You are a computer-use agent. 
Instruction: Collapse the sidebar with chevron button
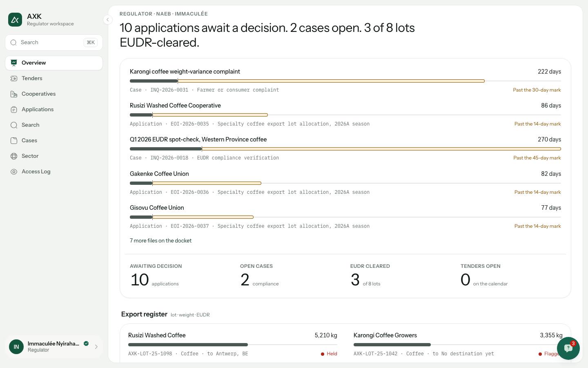(x=107, y=20)
